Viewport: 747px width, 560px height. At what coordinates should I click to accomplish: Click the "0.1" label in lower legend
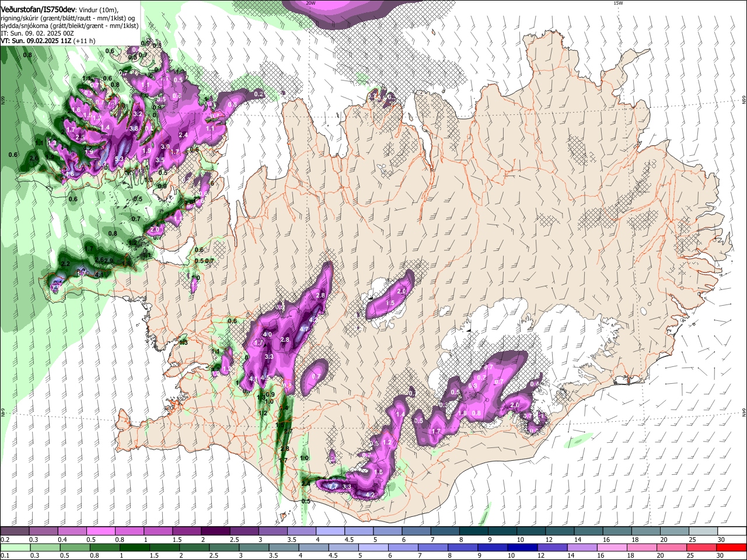click(5, 555)
